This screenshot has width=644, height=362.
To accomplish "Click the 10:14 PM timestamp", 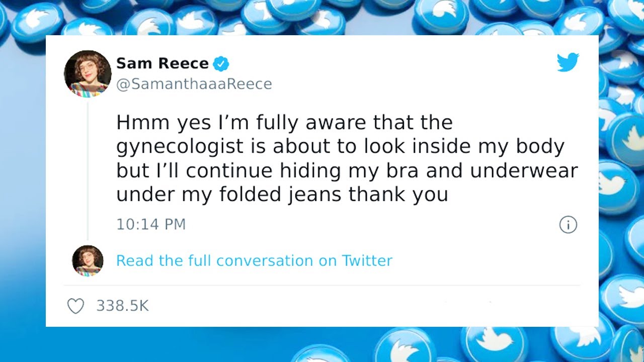I will coord(151,224).
